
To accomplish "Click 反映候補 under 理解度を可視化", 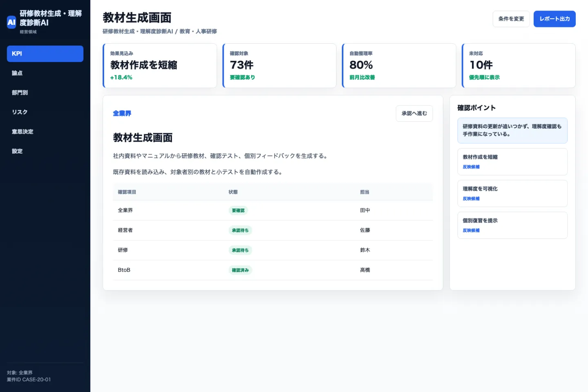I will pos(471,199).
